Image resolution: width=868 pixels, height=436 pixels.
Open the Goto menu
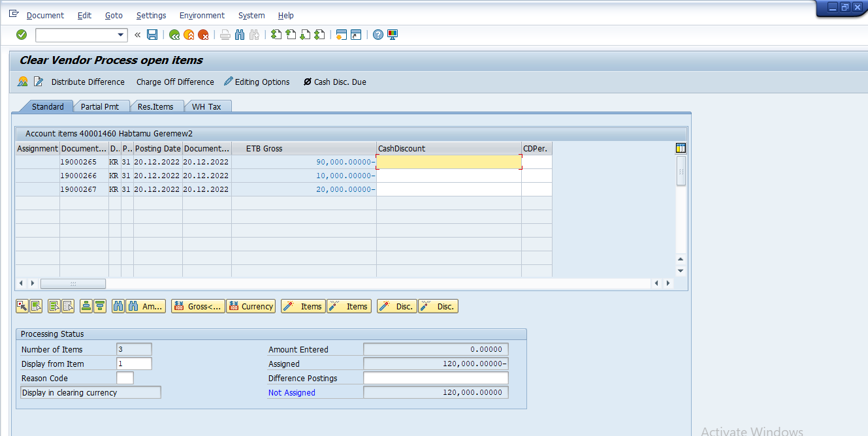coord(114,15)
